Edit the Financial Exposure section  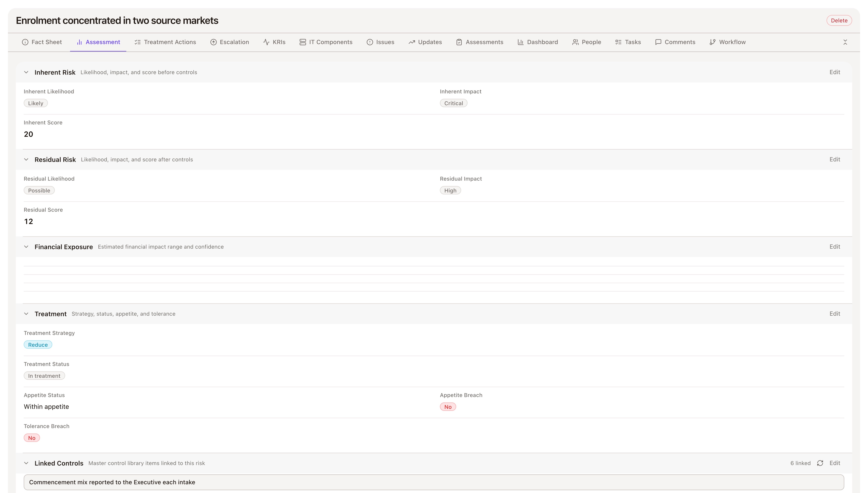click(834, 246)
